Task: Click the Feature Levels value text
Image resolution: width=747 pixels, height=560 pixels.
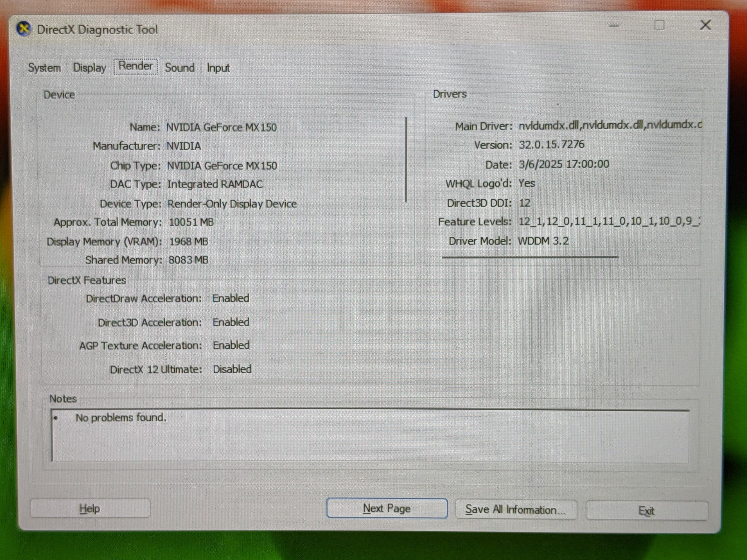Action: click(x=609, y=222)
